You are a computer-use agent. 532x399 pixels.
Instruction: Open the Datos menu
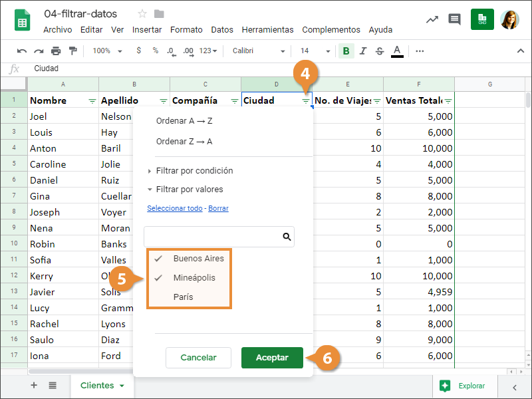pyautogui.click(x=222, y=30)
